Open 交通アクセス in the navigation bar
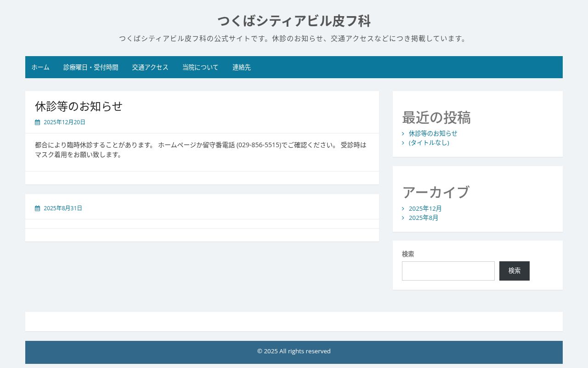This screenshot has height=368, width=588. pos(150,67)
